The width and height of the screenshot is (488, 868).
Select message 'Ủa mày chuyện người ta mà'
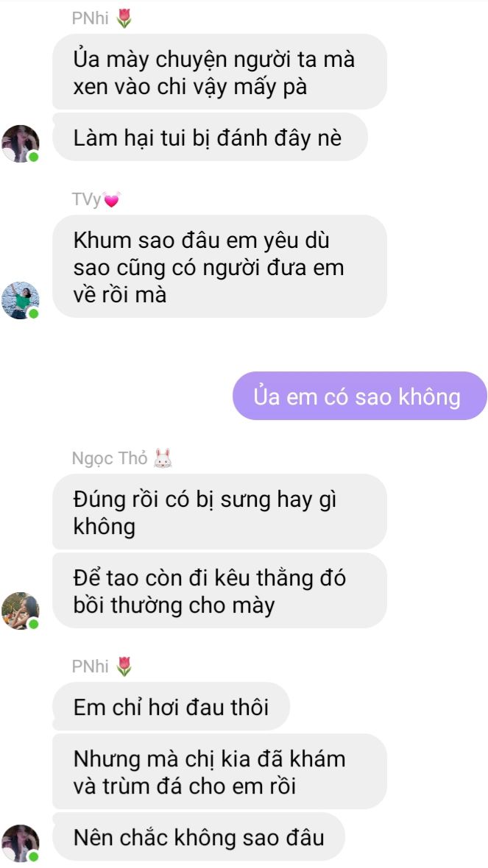click(219, 72)
